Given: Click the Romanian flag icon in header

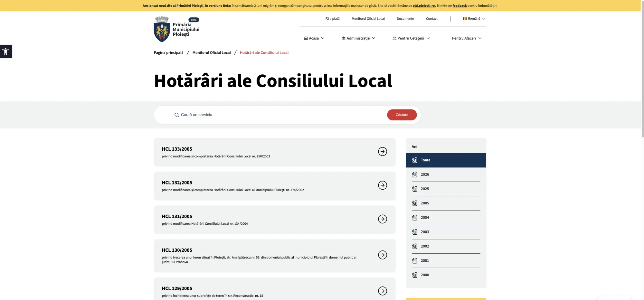Looking at the screenshot, I should click(x=464, y=18).
